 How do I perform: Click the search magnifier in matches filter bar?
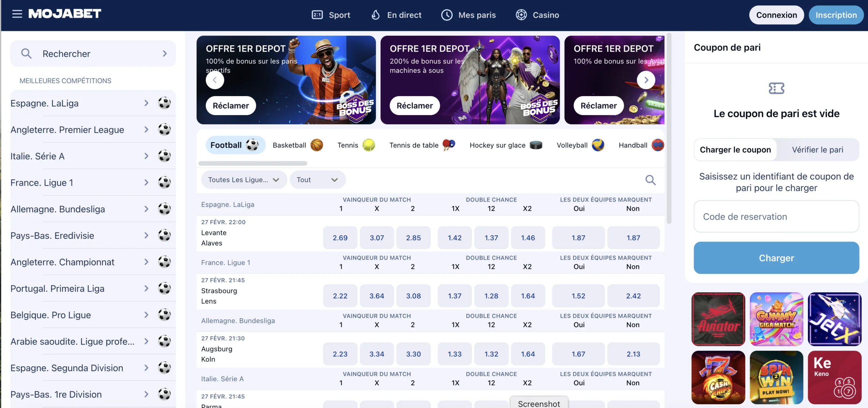[650, 180]
